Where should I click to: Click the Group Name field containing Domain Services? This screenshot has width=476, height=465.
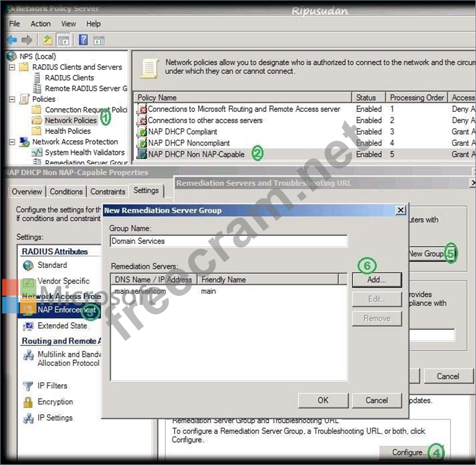pyautogui.click(x=229, y=241)
